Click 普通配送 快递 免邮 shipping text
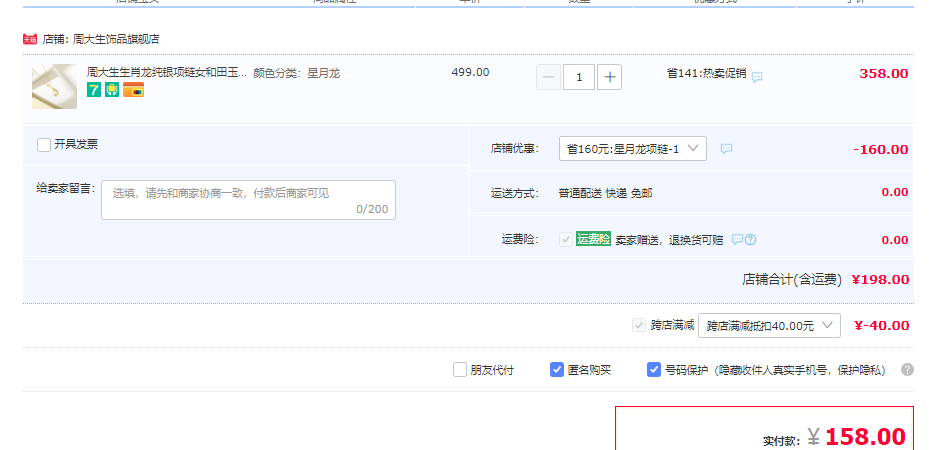Viewport: 945px width, 450px height. [605, 193]
